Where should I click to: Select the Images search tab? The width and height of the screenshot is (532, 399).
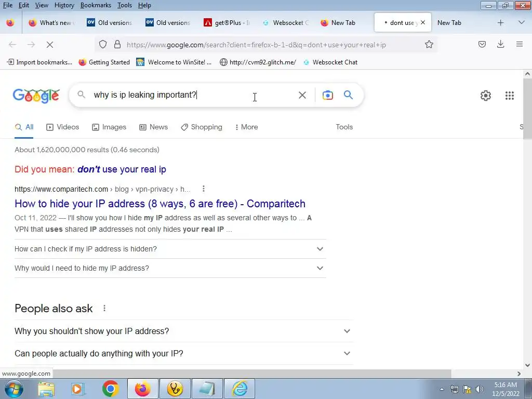point(109,127)
